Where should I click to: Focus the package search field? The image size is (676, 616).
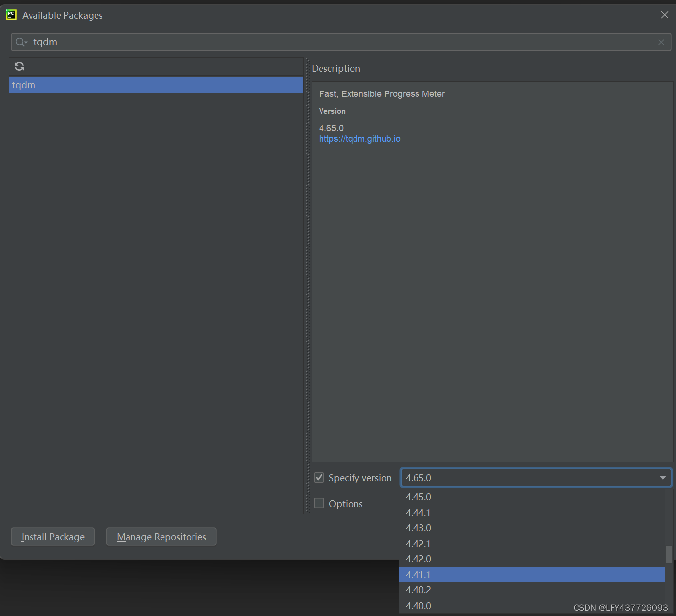click(x=341, y=42)
